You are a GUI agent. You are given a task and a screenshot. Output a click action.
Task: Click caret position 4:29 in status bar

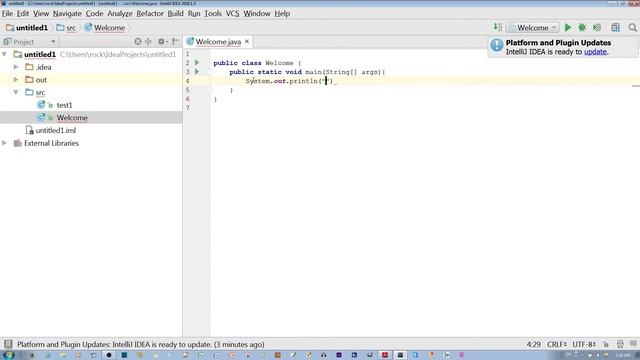coord(533,344)
